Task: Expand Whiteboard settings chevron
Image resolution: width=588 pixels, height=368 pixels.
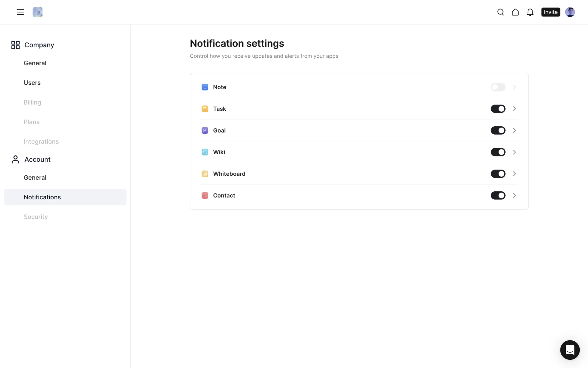Action: pos(514,174)
